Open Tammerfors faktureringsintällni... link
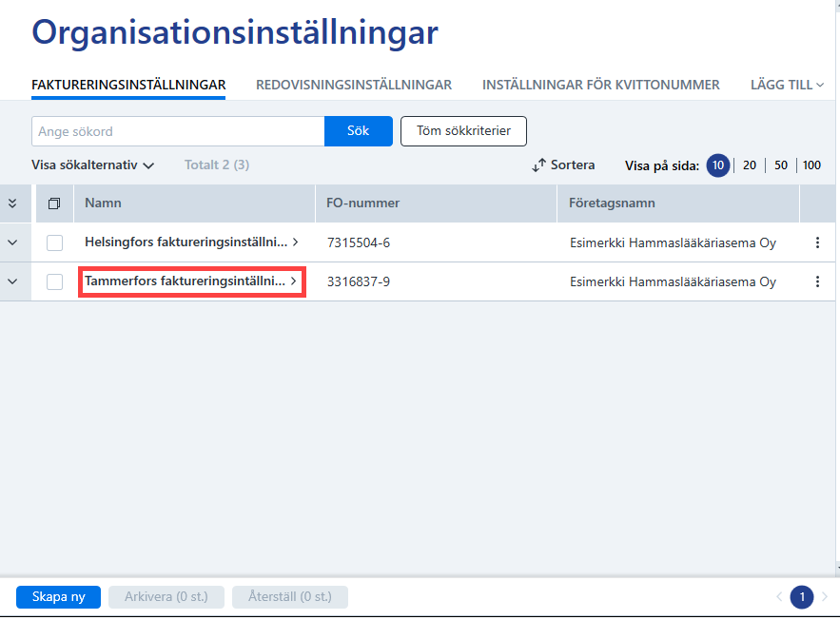Viewport: 840px width, 620px height. (x=190, y=281)
